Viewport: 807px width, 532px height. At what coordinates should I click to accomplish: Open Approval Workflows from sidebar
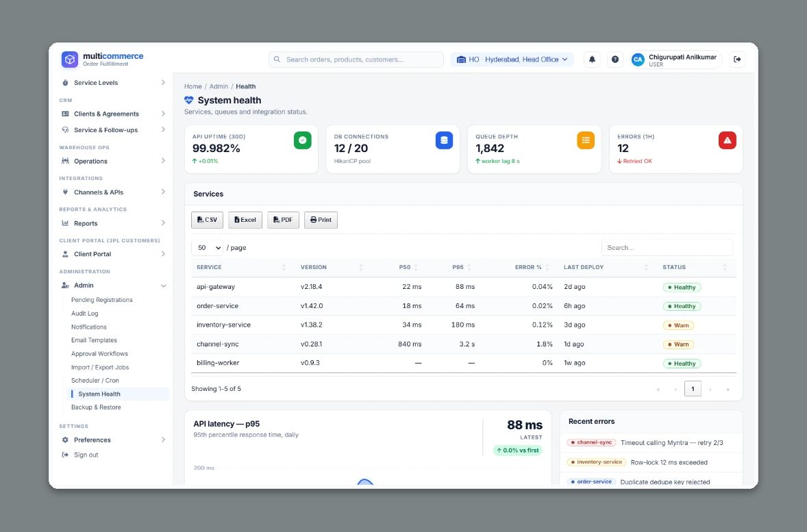(x=99, y=354)
